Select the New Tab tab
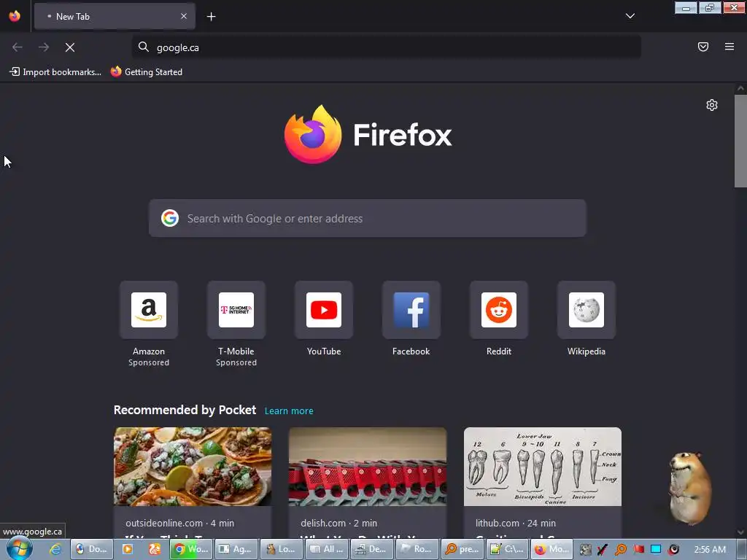Image resolution: width=747 pixels, height=560 pixels. coord(115,16)
